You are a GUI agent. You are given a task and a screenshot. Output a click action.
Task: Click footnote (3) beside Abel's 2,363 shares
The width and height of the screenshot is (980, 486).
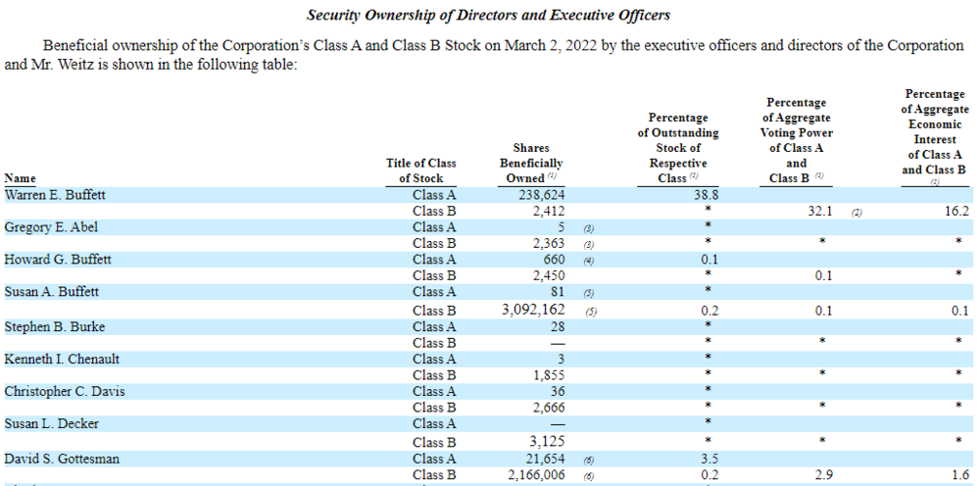click(589, 246)
